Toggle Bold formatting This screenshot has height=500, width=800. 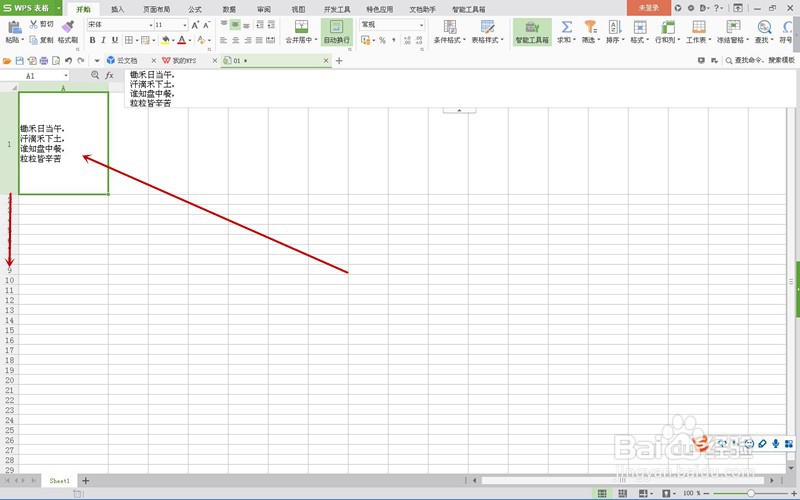point(92,40)
